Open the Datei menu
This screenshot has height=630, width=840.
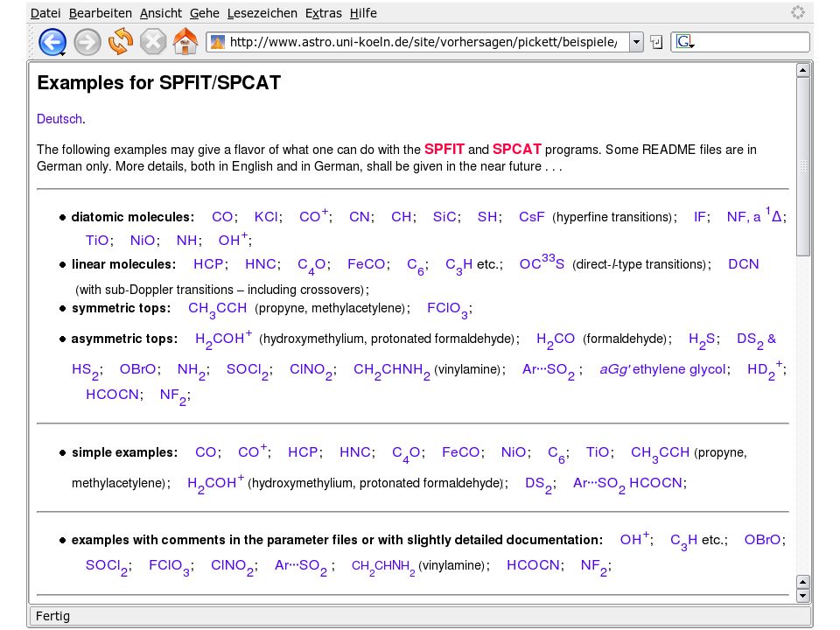(x=45, y=13)
